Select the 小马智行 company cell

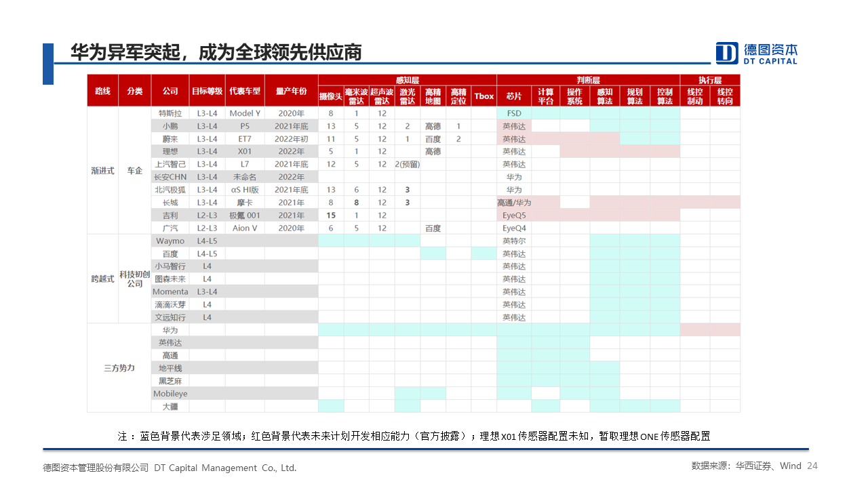(x=170, y=266)
